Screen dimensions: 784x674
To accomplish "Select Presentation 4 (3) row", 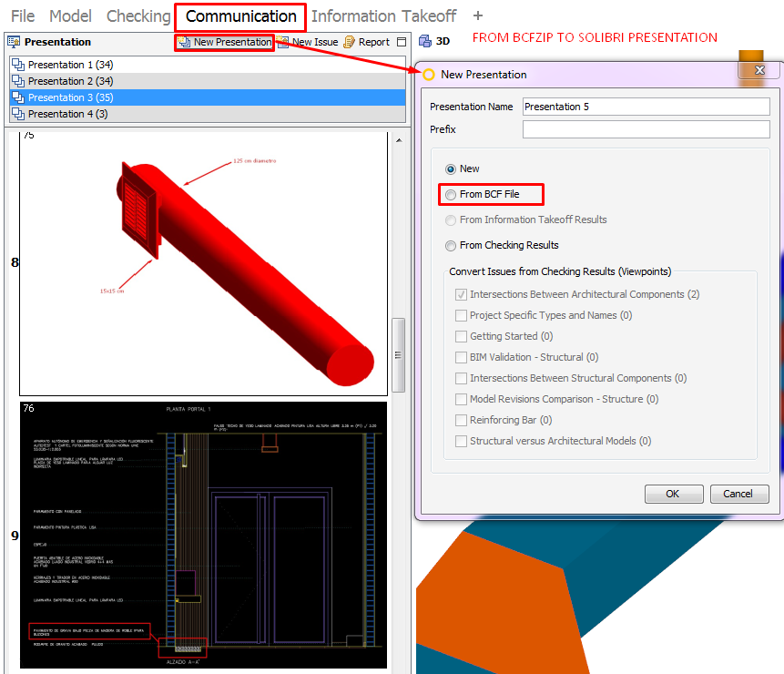I will [208, 114].
